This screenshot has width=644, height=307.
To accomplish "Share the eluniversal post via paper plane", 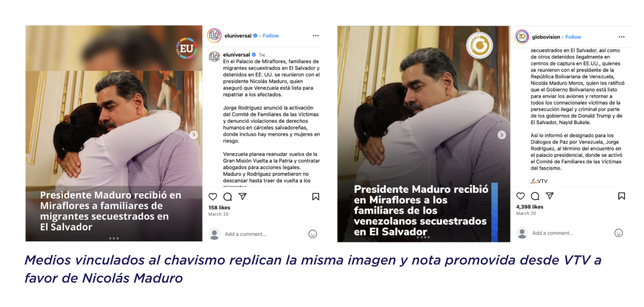I will pos(243,196).
